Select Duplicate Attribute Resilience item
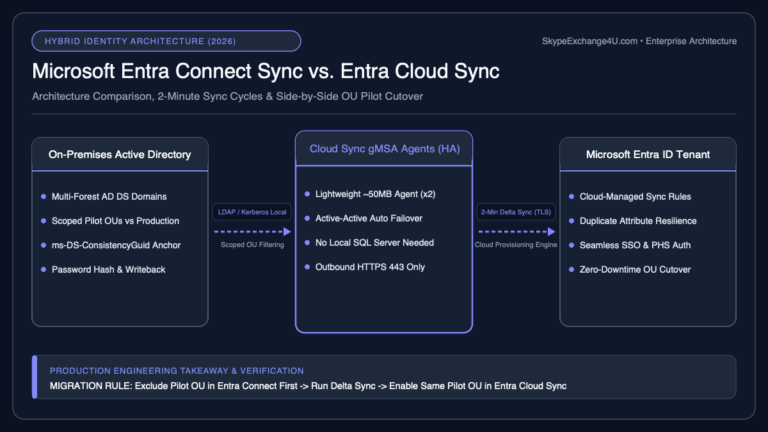Viewport: 768px width, 432px height. point(638,221)
